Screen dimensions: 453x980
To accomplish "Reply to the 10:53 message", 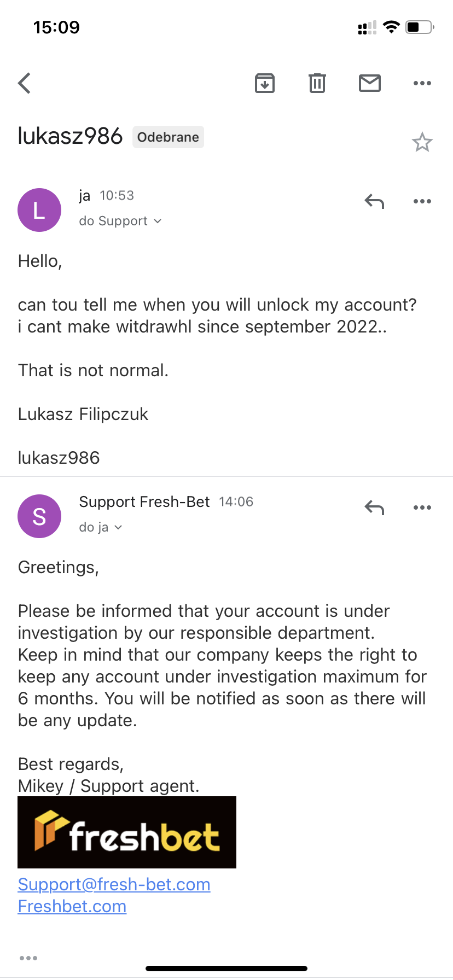I will pos(375,201).
